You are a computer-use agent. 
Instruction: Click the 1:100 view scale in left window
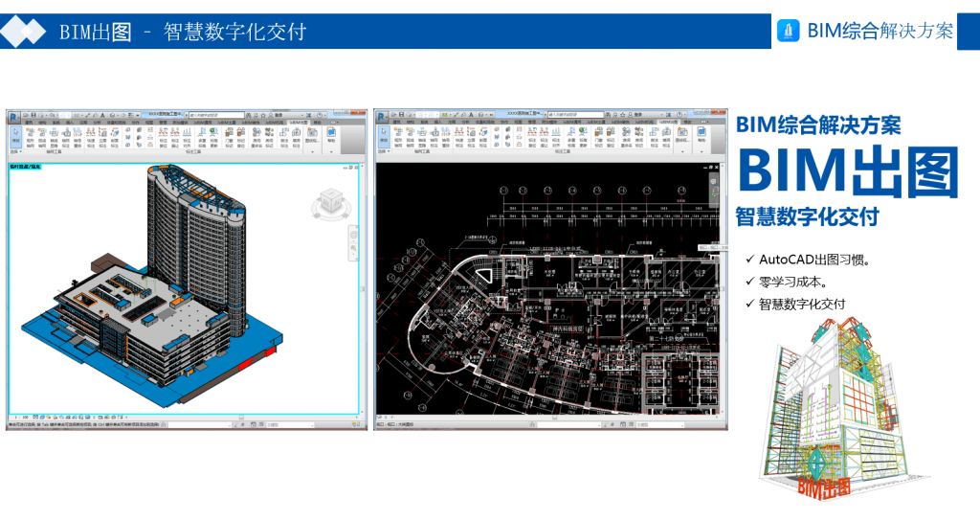pos(21,417)
